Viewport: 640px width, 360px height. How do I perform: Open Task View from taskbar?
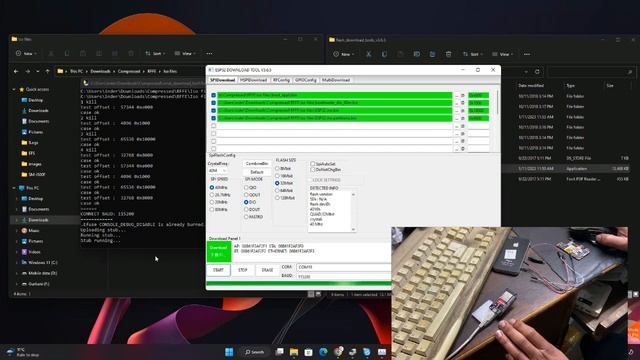tap(280, 351)
